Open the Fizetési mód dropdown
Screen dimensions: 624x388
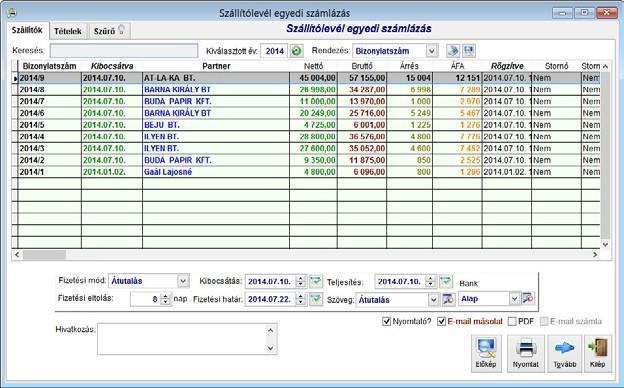[x=183, y=281]
